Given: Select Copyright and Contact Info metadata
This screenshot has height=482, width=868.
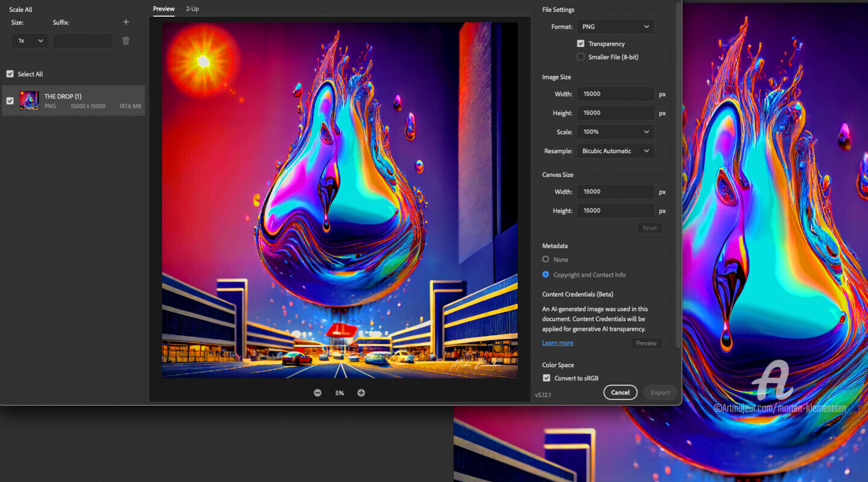Looking at the screenshot, I should point(546,274).
